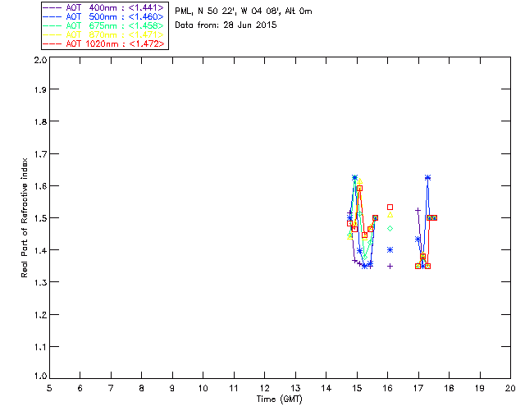
Task: Click the 'Real Part of Refractive Index' axis label
Action: point(24,217)
